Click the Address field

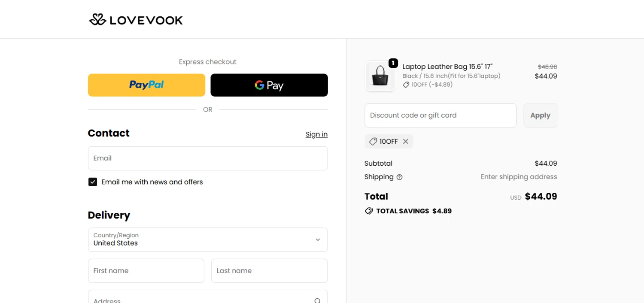[208, 297]
